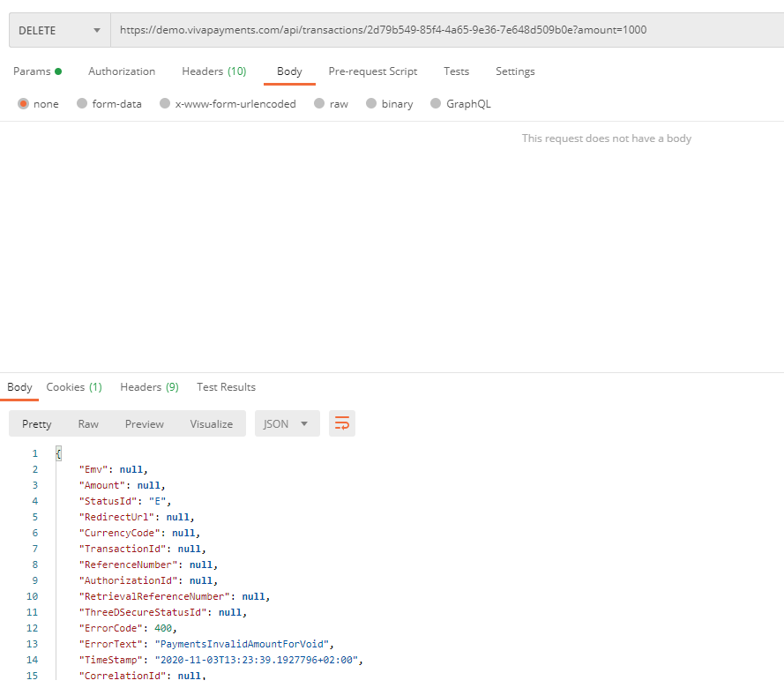Click 'This request does not have a body' message
Screen dimensions: 784x688
point(607,138)
